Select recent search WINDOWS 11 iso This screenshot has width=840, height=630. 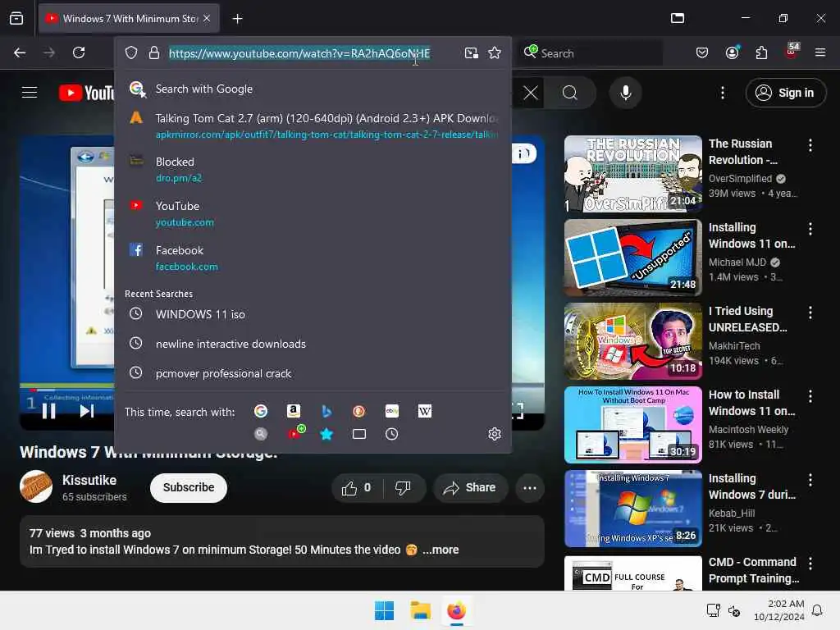[313, 314]
